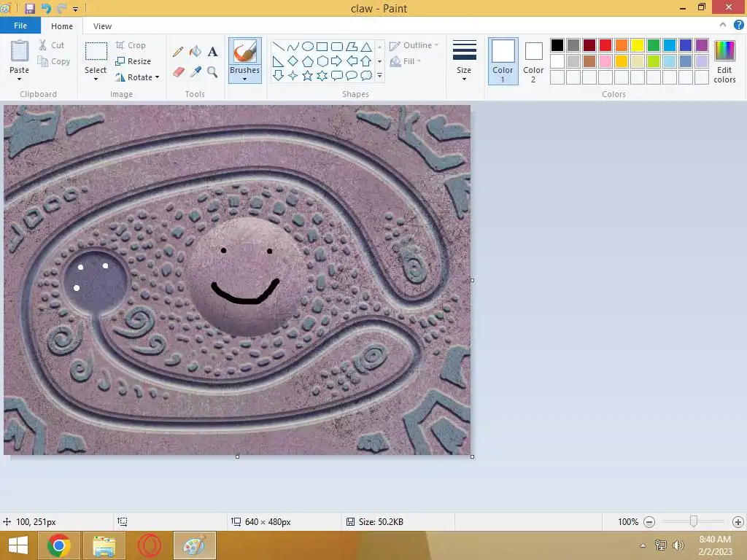This screenshot has height=560, width=747.
Task: Open File Explorer from the taskbar
Action: click(104, 545)
